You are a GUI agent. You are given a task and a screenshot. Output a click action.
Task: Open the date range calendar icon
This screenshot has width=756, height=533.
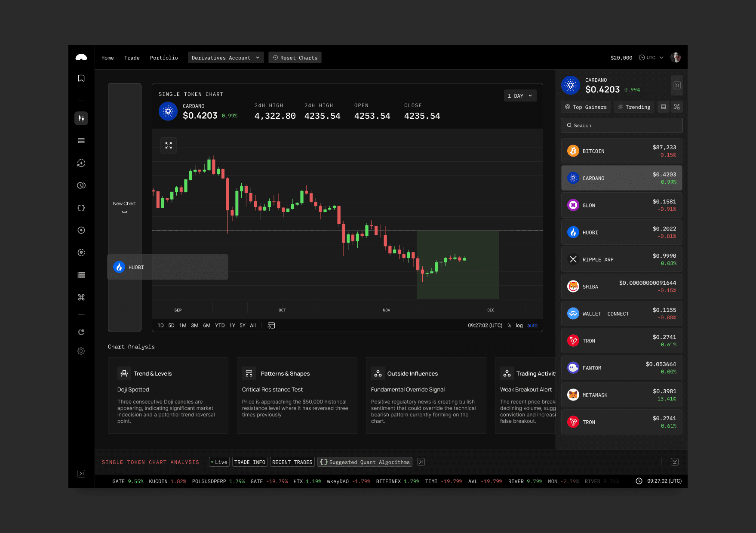click(x=271, y=325)
